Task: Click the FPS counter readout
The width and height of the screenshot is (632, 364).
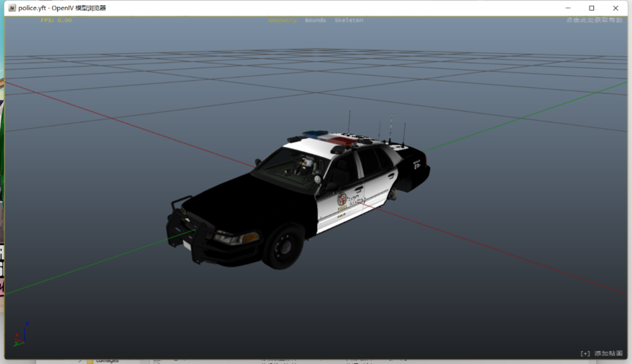Action: [54, 20]
